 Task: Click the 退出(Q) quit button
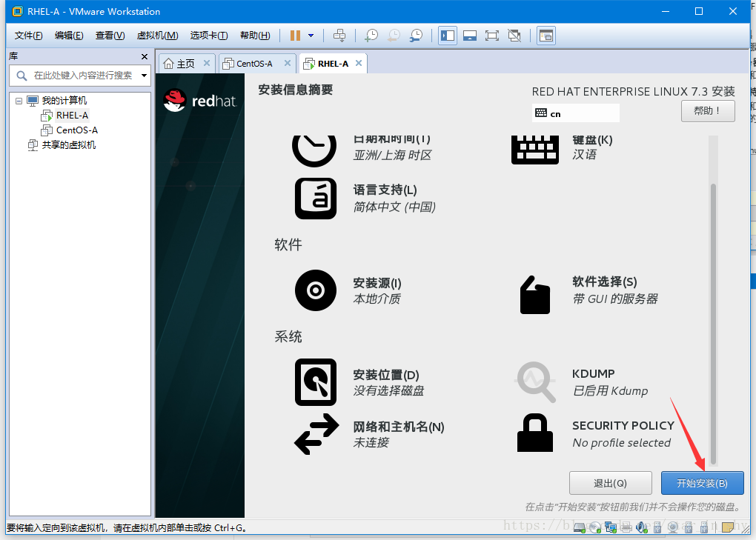611,483
